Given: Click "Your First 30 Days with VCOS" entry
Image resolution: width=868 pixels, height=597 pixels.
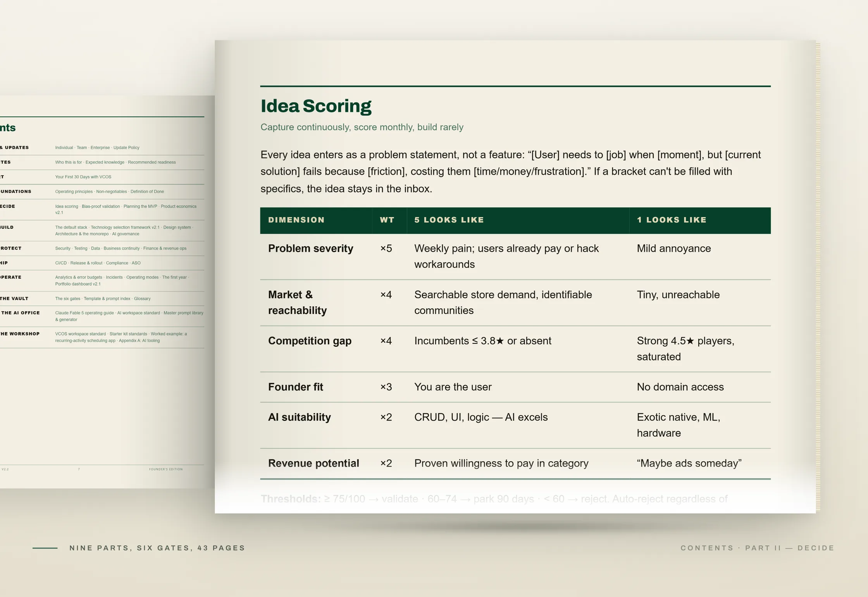Looking at the screenshot, I should tap(83, 177).
